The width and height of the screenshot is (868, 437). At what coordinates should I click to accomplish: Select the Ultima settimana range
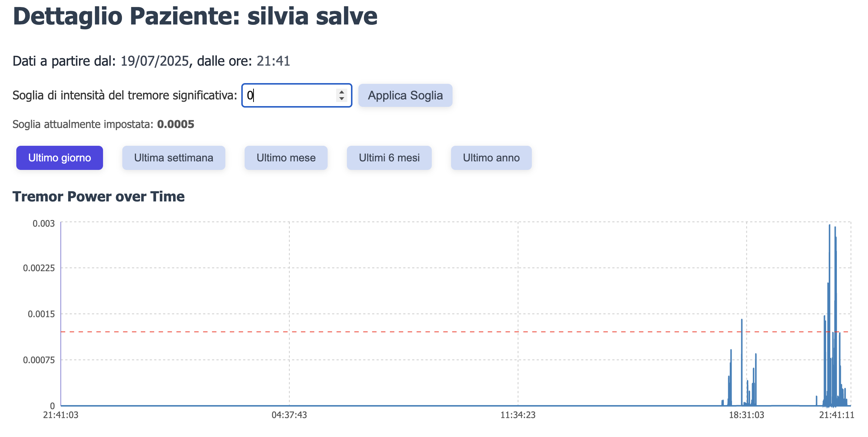pyautogui.click(x=173, y=158)
